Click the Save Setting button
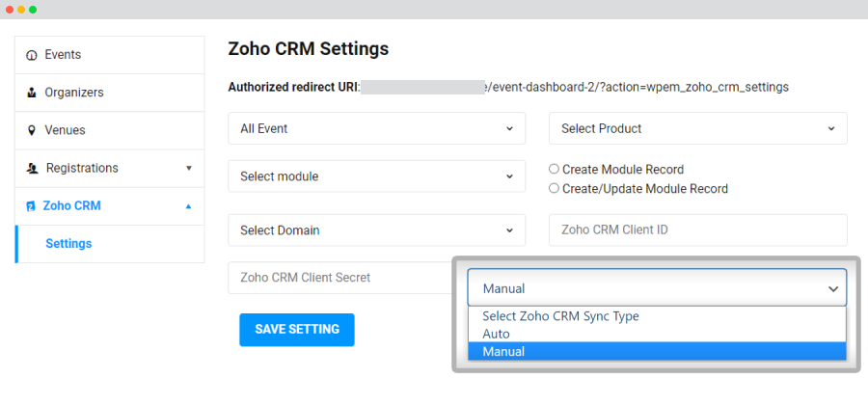 [297, 330]
